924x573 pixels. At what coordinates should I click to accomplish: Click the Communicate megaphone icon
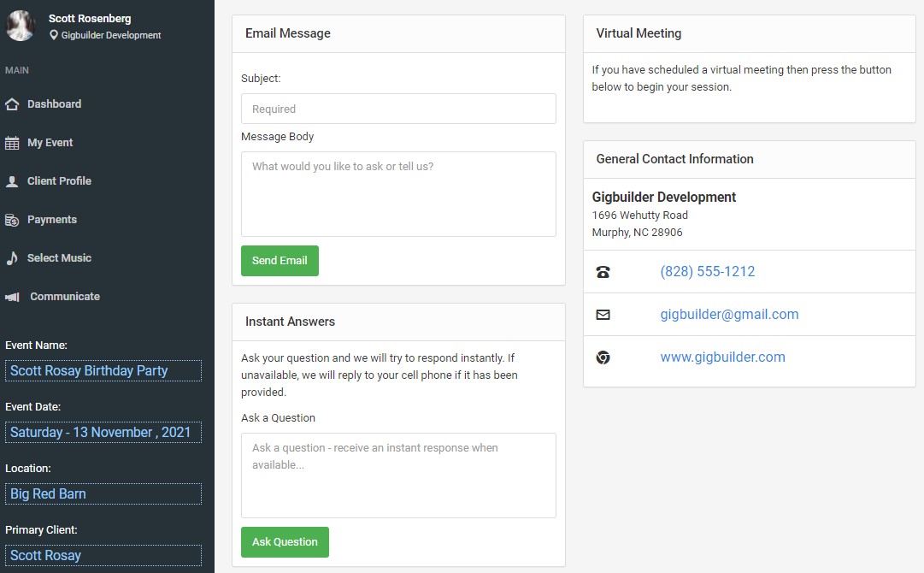[12, 297]
